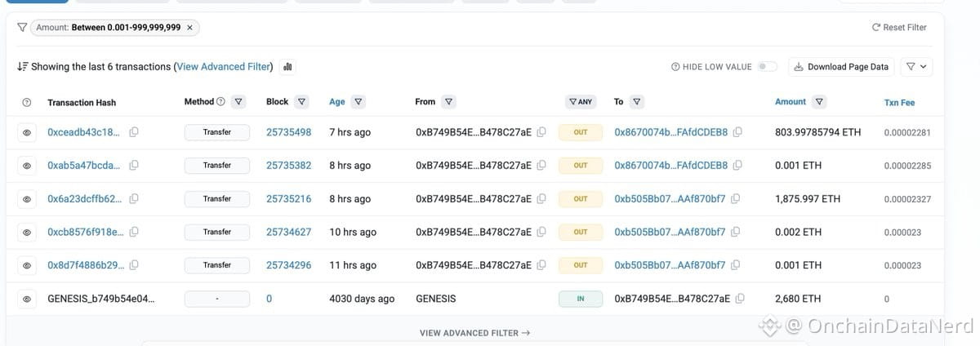Preview transaction 0xceadb43c18 with eye icon
The image size is (980, 346).
click(27, 132)
